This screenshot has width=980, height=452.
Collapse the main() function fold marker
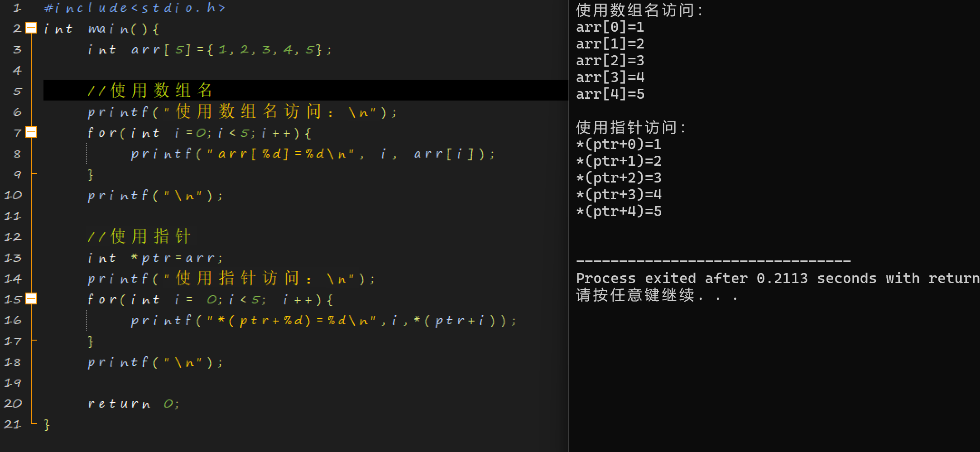(31, 28)
